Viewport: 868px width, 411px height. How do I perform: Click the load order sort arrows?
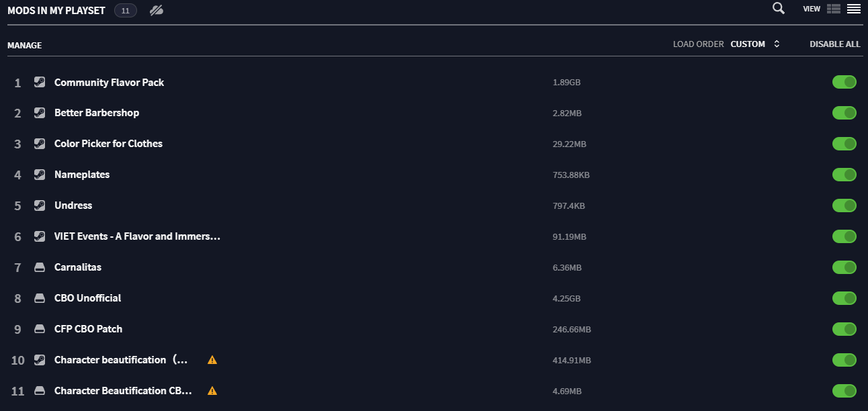(x=777, y=44)
